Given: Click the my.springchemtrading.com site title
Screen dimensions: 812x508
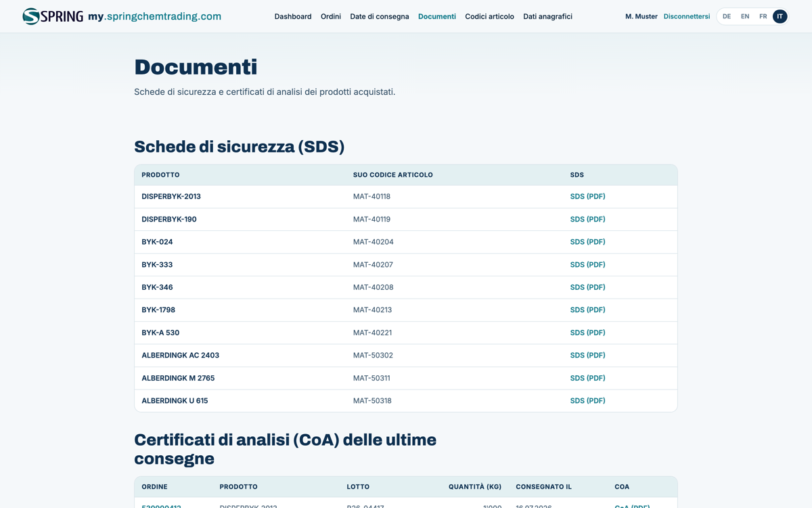Looking at the screenshot, I should click(154, 16).
